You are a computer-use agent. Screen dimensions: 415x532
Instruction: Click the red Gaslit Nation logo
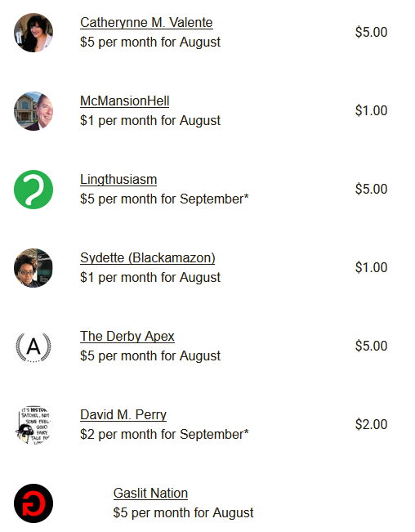pos(33,503)
